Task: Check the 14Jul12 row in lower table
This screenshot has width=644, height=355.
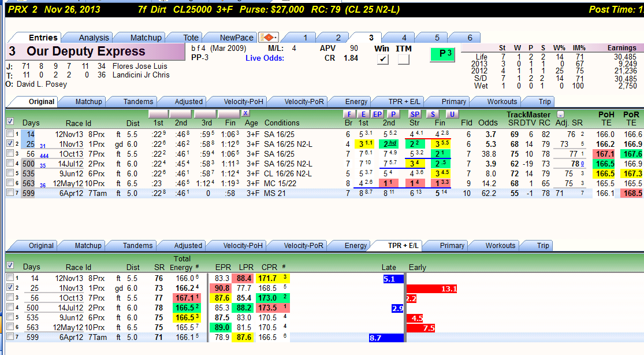Action: tap(10, 307)
